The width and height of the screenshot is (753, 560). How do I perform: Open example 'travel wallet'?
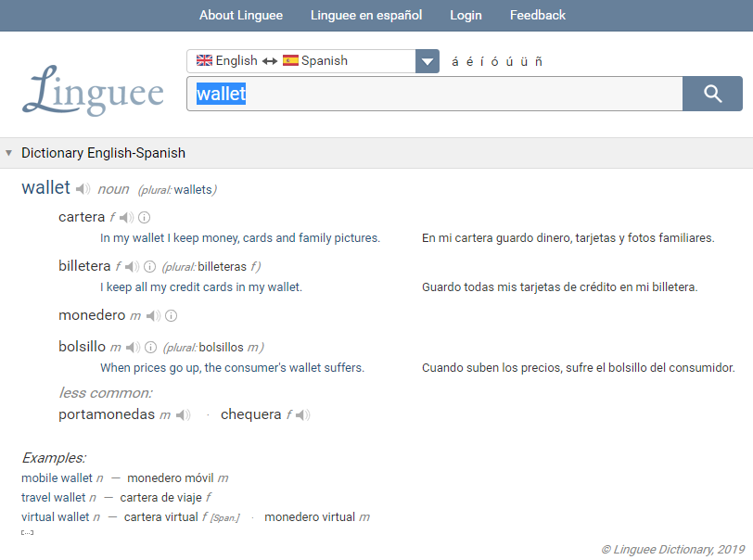coord(53,498)
